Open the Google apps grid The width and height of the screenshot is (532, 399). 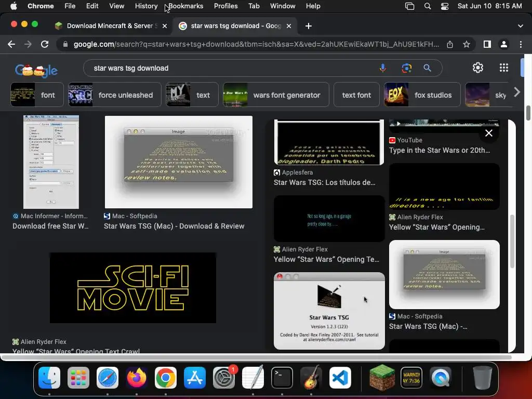tap(504, 68)
